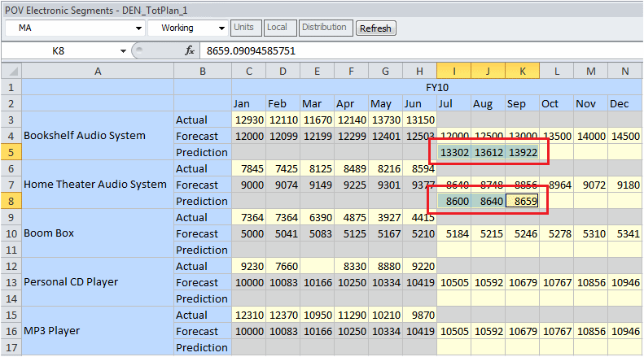Click the Sep month cell

(523, 103)
